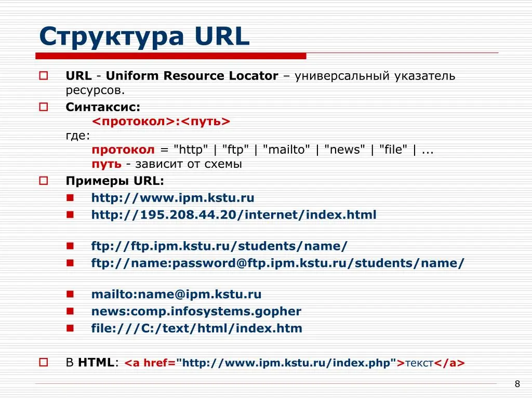Click the slide title "Структура URL"
This screenshot has height=399, width=532.
(144, 37)
